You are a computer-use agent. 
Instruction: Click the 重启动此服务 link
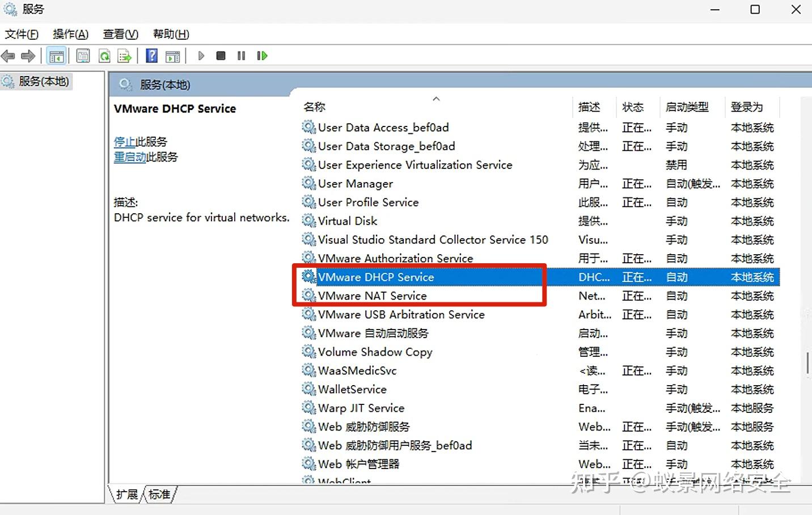click(x=130, y=157)
